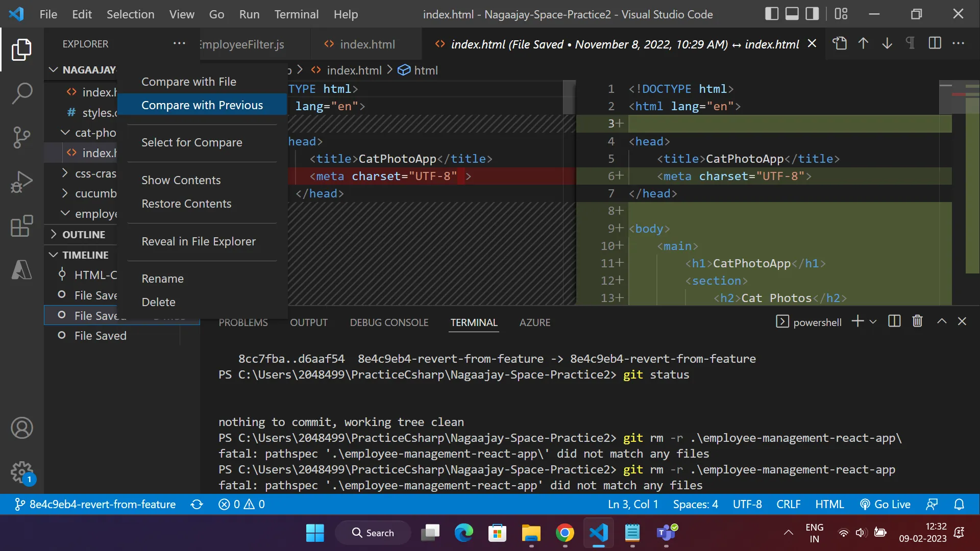The width and height of the screenshot is (980, 551).
Task: Open the Extensions view
Action: pyautogui.click(x=21, y=226)
